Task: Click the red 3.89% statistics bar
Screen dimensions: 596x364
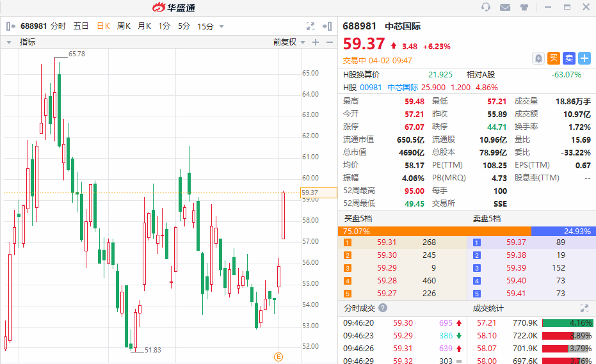Action: [567, 336]
